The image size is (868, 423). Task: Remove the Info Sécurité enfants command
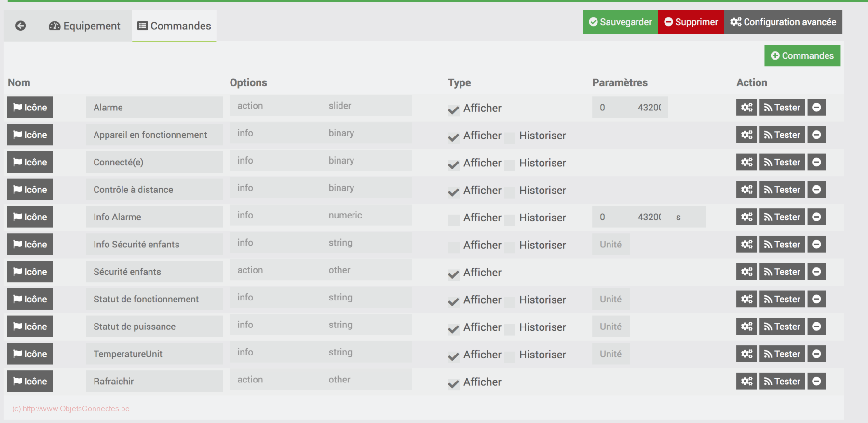pos(816,245)
